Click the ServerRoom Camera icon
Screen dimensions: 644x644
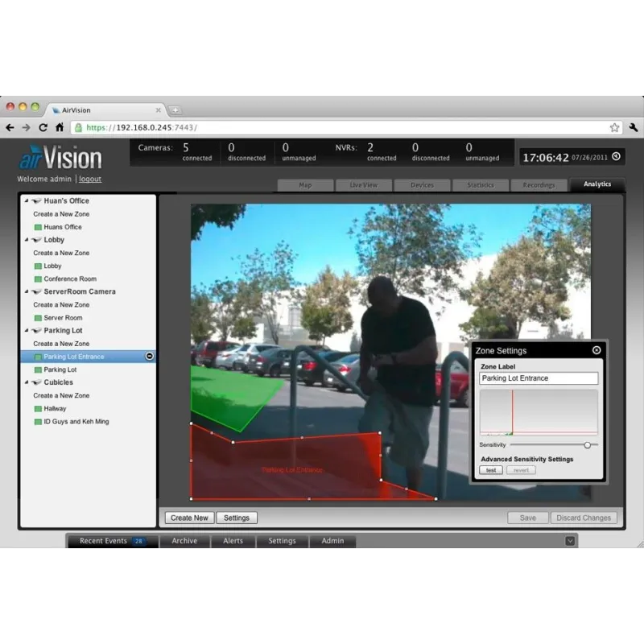(x=36, y=291)
